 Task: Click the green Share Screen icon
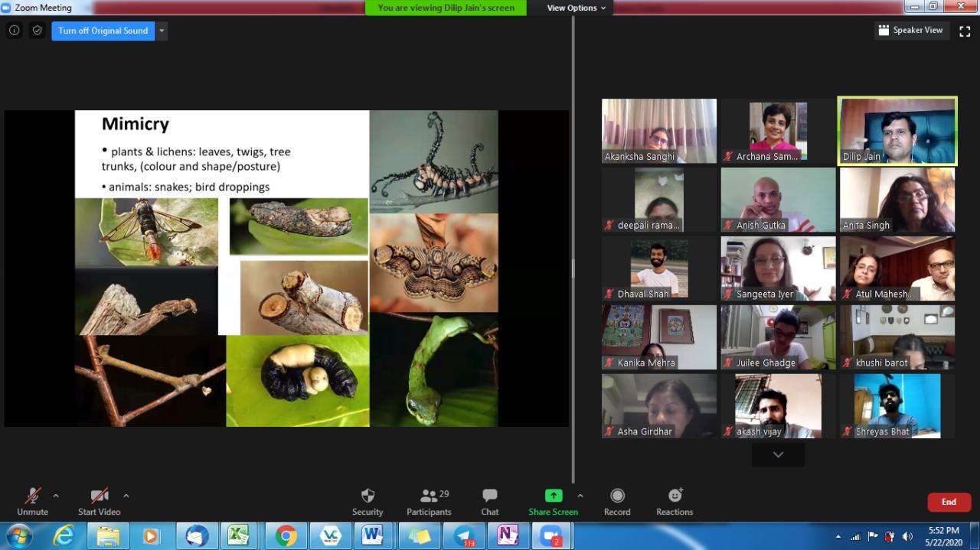coord(553,496)
